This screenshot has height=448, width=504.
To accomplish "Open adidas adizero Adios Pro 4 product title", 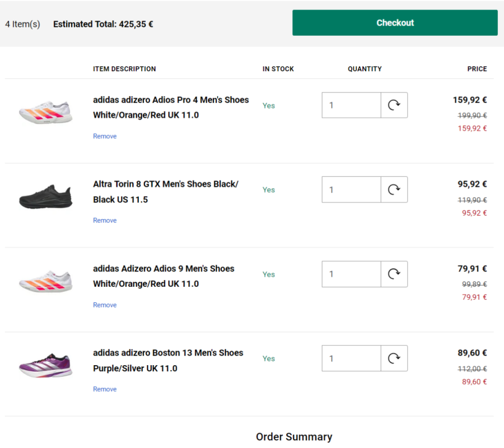I will (171, 108).
